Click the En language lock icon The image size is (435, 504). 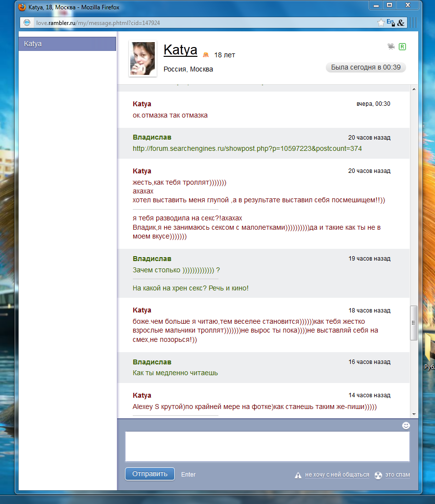[x=390, y=23]
